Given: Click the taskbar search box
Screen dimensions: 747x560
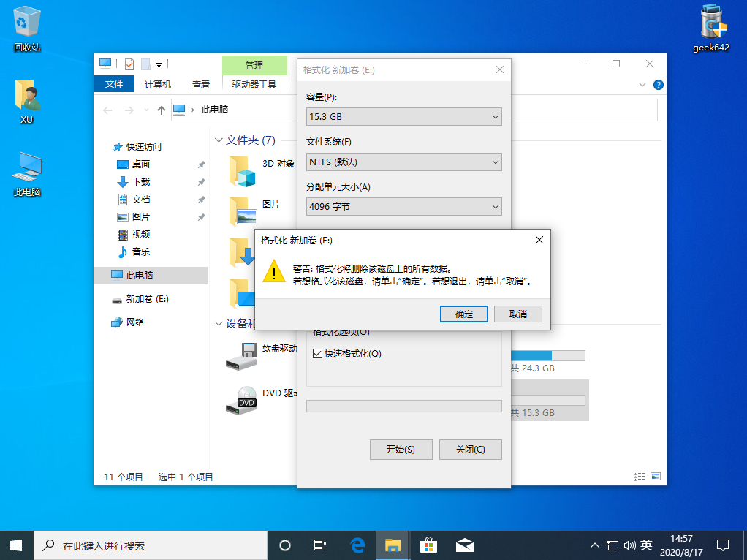Looking at the screenshot, I should [151, 545].
